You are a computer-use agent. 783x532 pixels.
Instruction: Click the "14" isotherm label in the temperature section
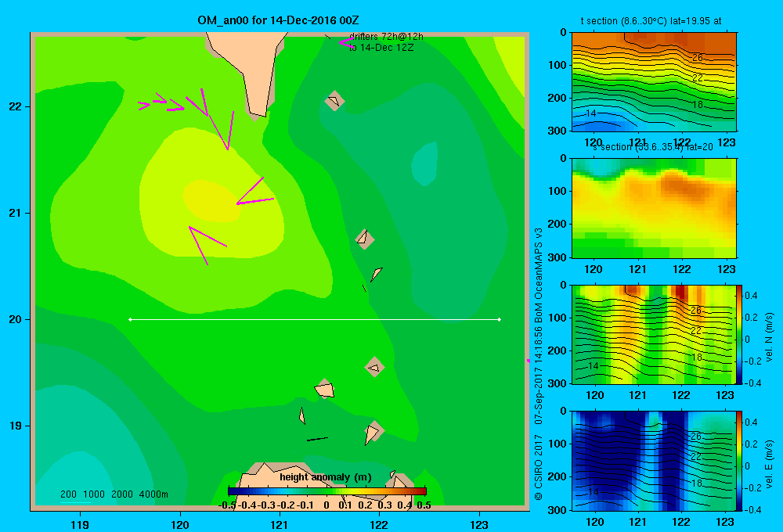tap(590, 113)
